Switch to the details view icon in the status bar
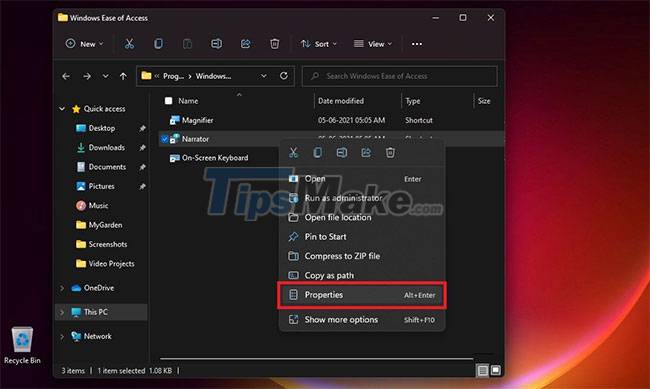Image resolution: width=650 pixels, height=389 pixels. [x=483, y=370]
